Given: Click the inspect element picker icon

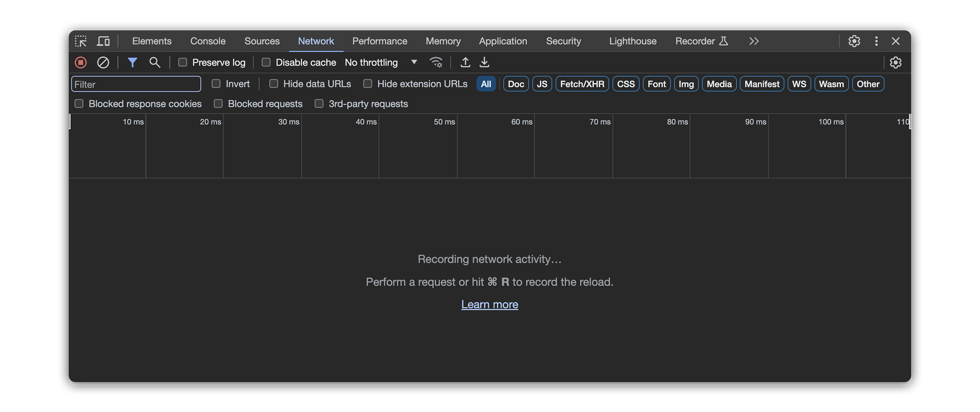Looking at the screenshot, I should click(x=81, y=41).
